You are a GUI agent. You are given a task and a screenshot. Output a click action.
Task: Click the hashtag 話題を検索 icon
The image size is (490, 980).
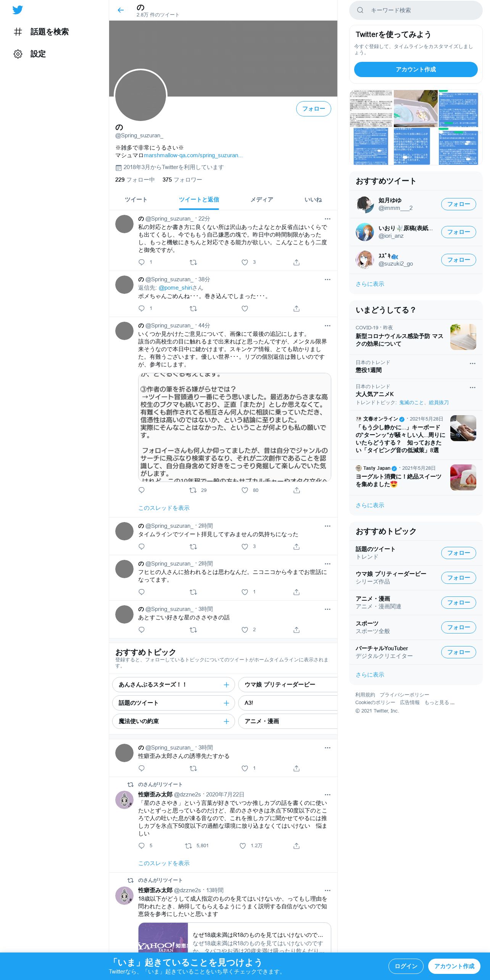coord(18,32)
